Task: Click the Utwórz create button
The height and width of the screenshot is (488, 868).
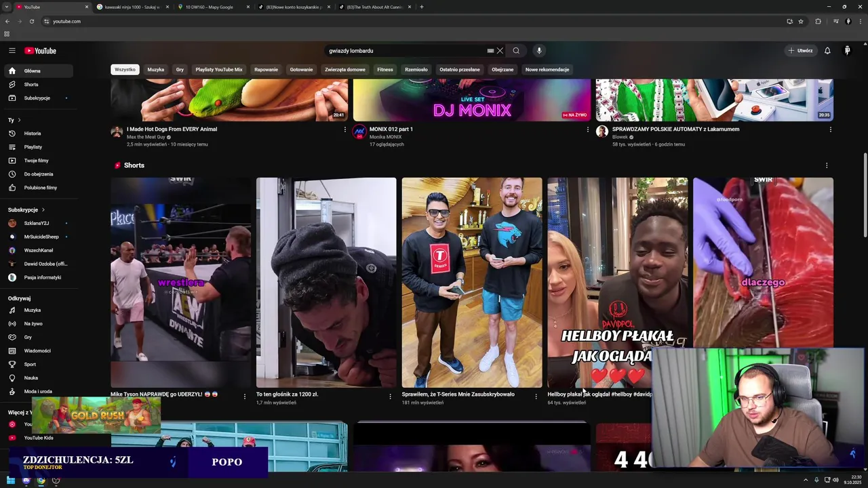Action: pos(800,51)
